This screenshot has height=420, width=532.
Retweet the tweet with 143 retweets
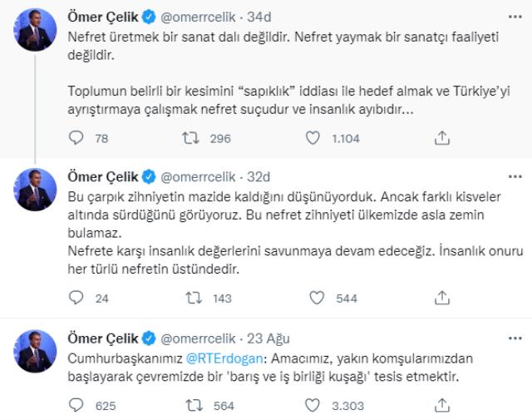(x=190, y=298)
